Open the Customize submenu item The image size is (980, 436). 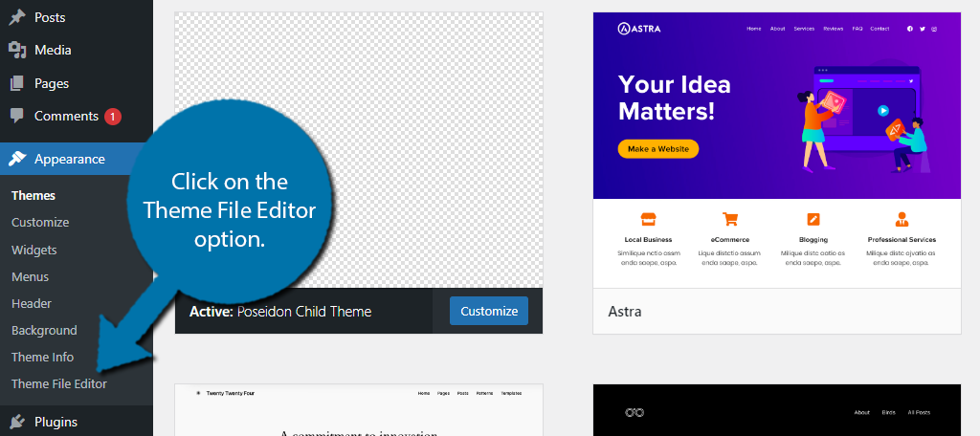pyautogui.click(x=40, y=223)
